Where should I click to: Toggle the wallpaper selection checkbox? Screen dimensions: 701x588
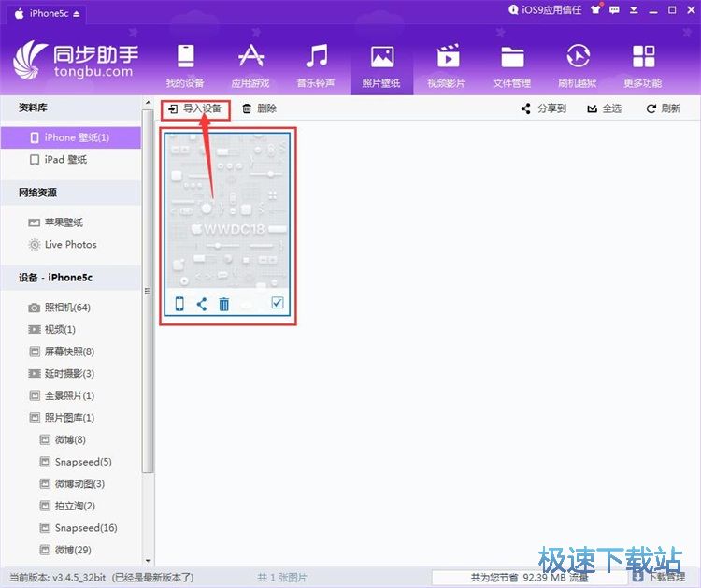(278, 303)
